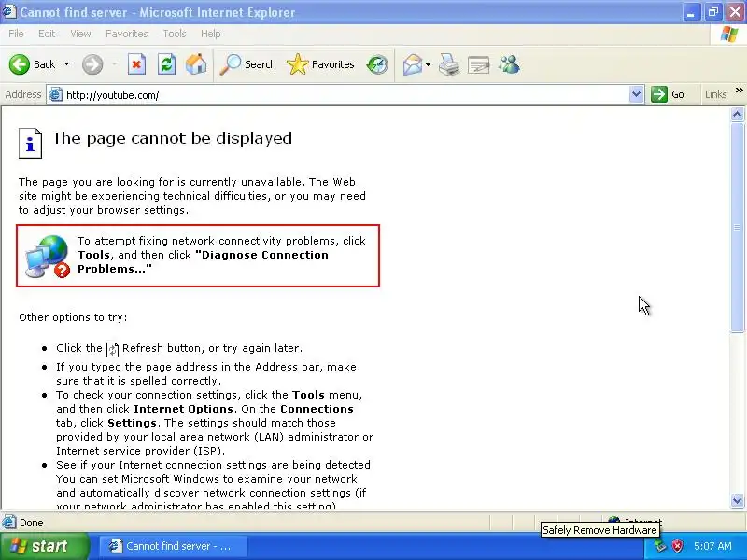Click the green Back arrow button

20,64
